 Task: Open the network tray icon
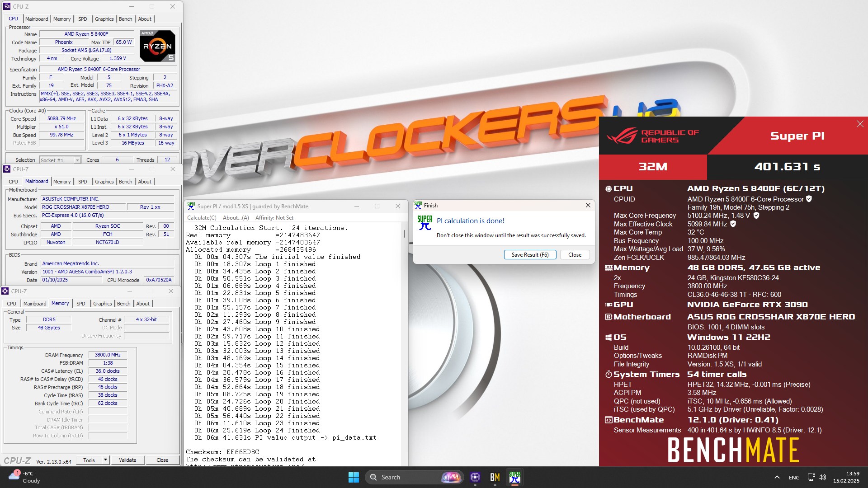(x=811, y=477)
